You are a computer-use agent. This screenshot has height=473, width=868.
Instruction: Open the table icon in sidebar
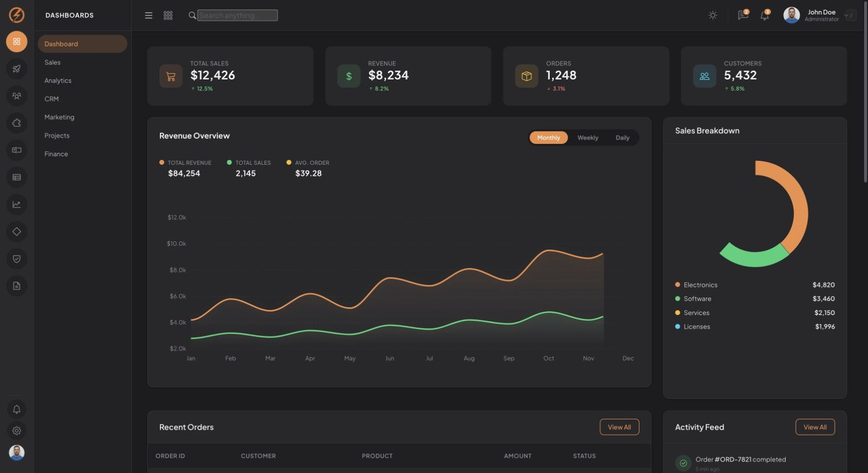coord(17,177)
